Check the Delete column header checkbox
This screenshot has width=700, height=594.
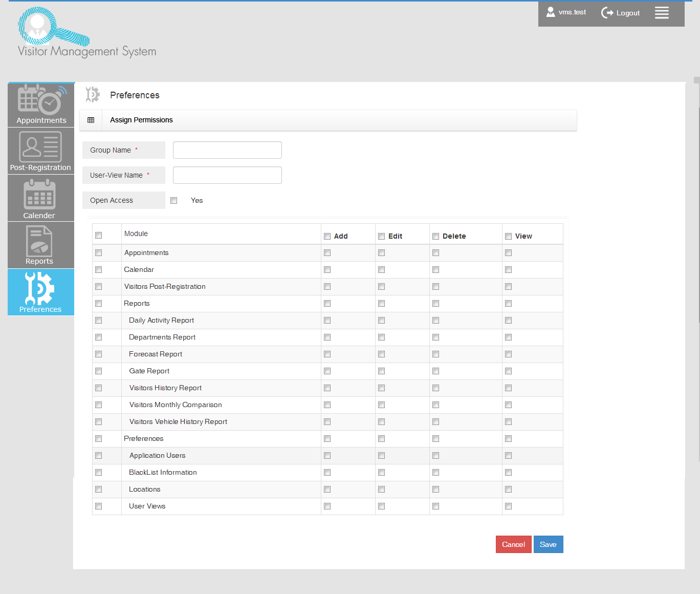click(x=436, y=237)
